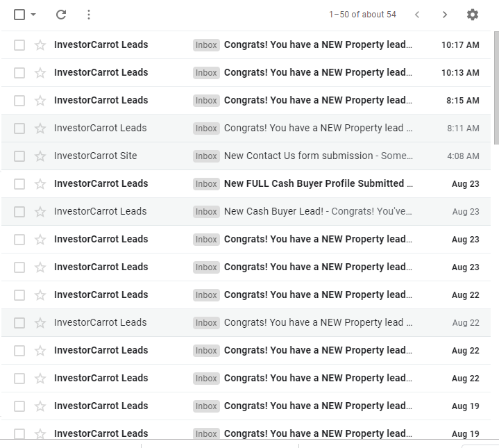Viewport: 499px width, 448px height.
Task: Open the Settings gear menu
Action: [472, 15]
